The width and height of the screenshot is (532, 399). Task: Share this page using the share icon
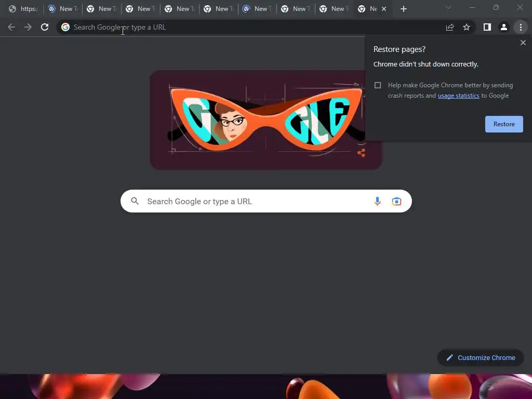click(450, 27)
